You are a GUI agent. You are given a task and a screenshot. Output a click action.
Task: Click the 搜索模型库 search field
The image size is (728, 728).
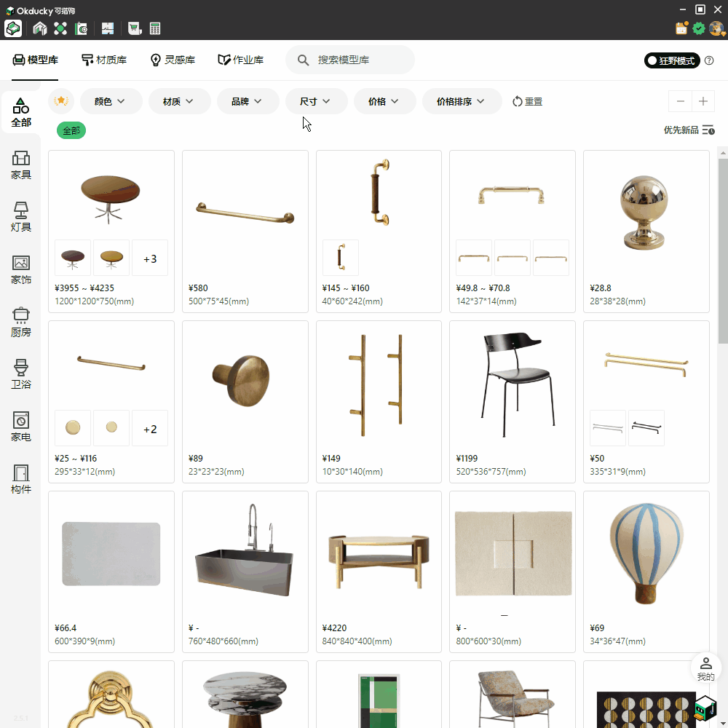pyautogui.click(x=357, y=60)
